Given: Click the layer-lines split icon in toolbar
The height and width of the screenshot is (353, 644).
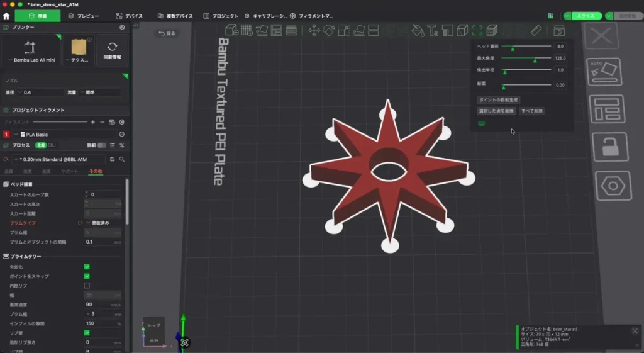Looking at the screenshot, I should (291, 30).
